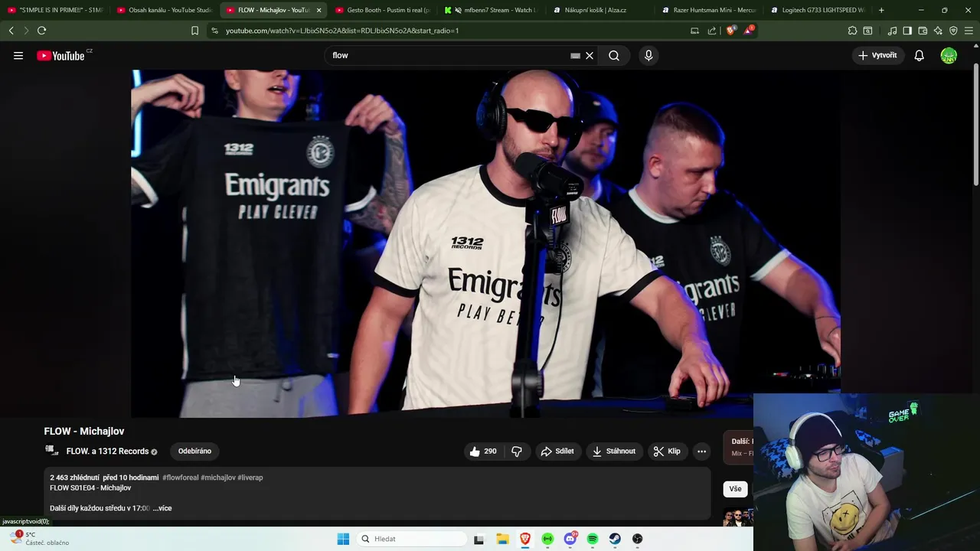
Task: Open Discord from the taskbar
Action: click(x=570, y=539)
